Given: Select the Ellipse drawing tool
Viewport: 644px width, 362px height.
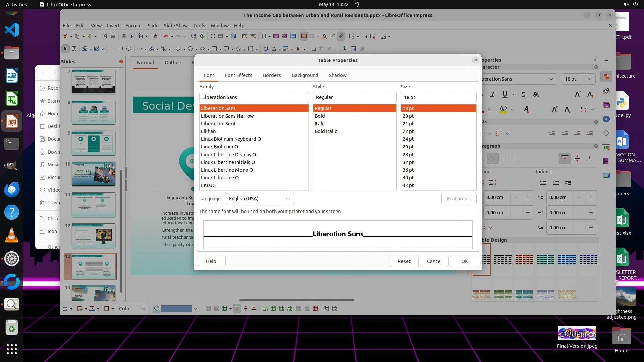Looking at the screenshot, I should pos(129,49).
